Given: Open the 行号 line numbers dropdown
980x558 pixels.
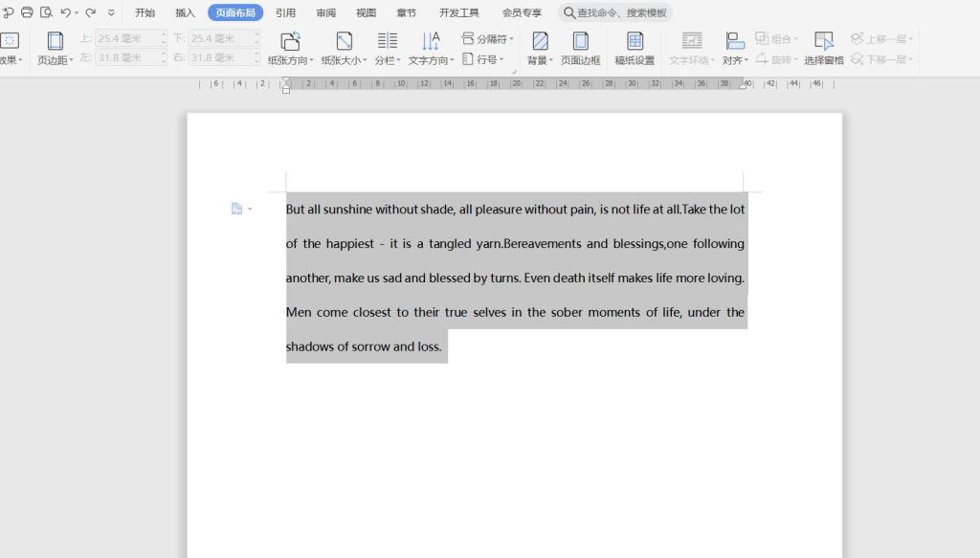Looking at the screenshot, I should pos(483,59).
